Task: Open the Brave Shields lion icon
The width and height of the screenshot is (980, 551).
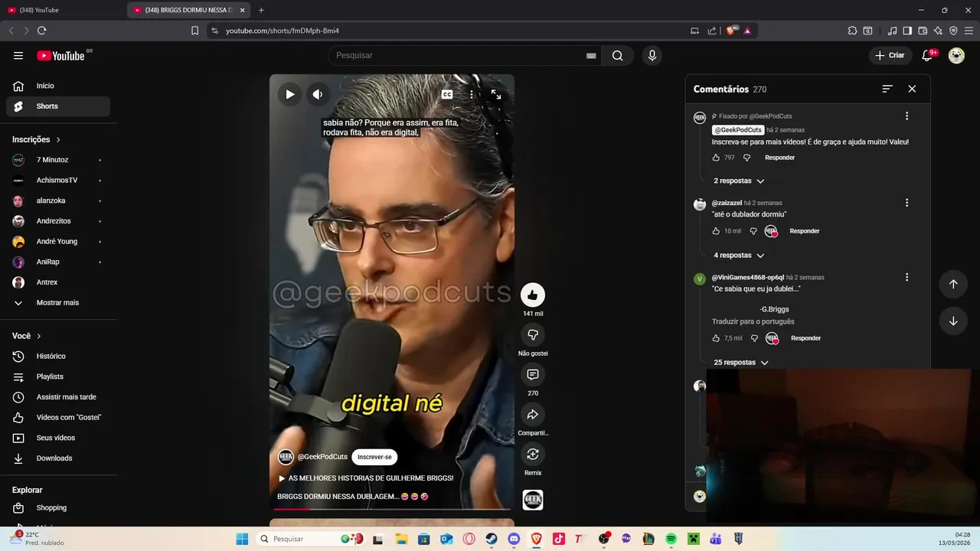Action: pos(730,31)
